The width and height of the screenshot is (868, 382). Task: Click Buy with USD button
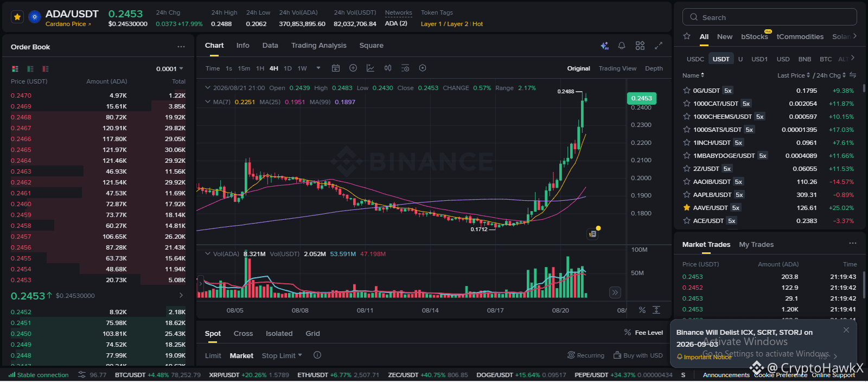(x=638, y=355)
